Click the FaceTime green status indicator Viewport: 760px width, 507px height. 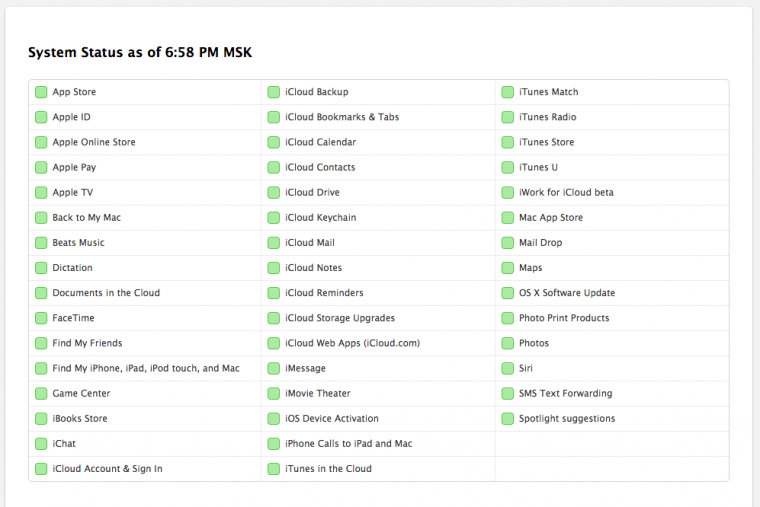point(41,318)
